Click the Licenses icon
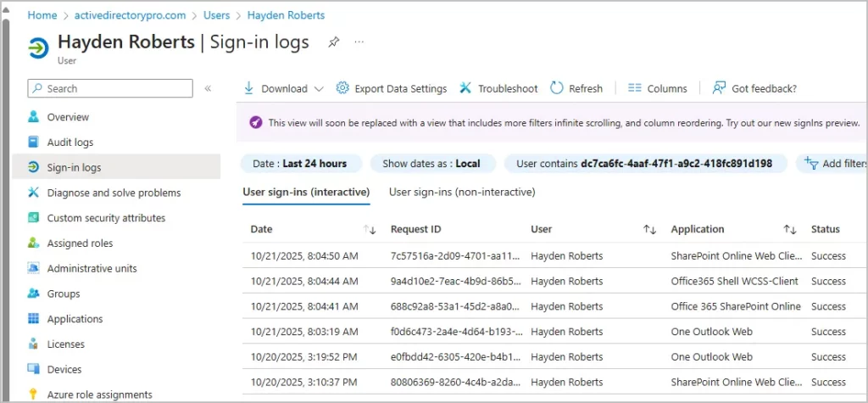 (34, 344)
